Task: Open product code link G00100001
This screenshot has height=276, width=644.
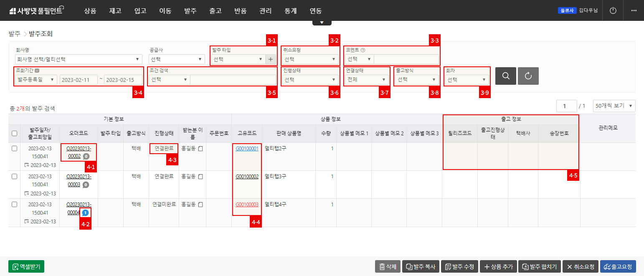Action: pos(247,148)
